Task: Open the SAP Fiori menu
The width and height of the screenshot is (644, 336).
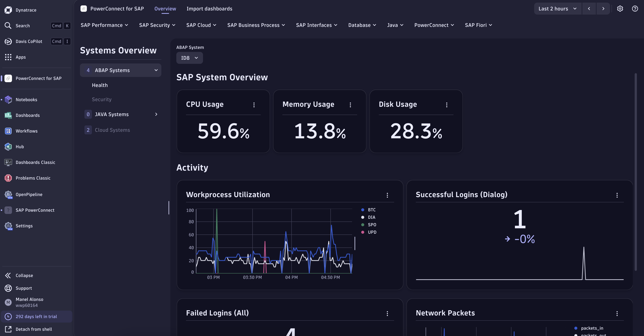Action: coord(478,25)
